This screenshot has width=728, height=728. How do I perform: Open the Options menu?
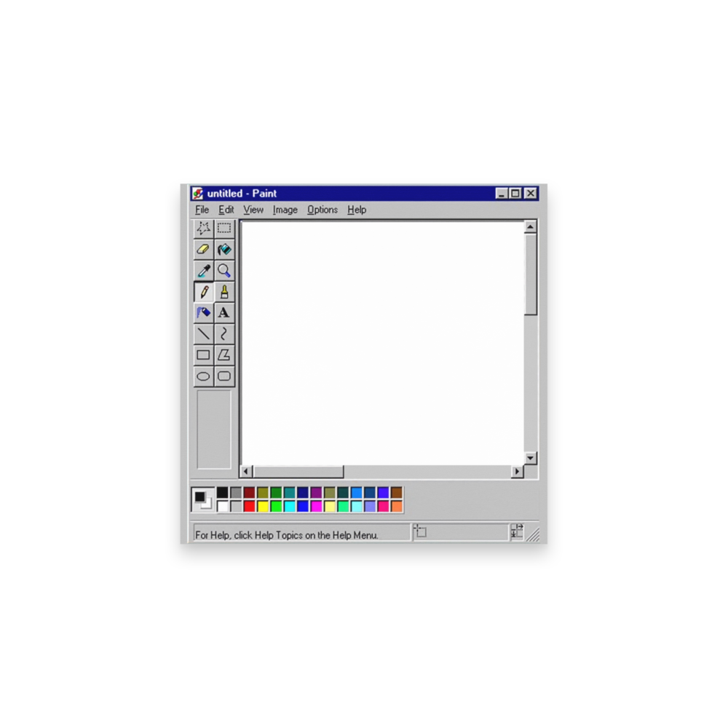click(322, 210)
